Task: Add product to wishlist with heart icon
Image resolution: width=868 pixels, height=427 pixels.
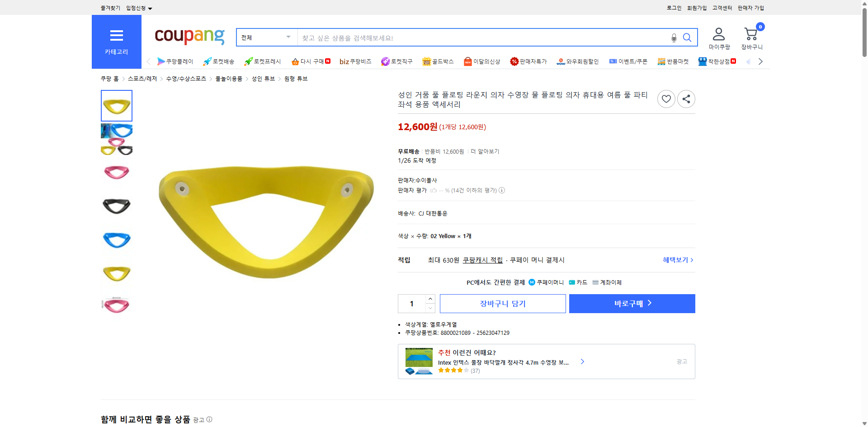Action: (x=666, y=99)
